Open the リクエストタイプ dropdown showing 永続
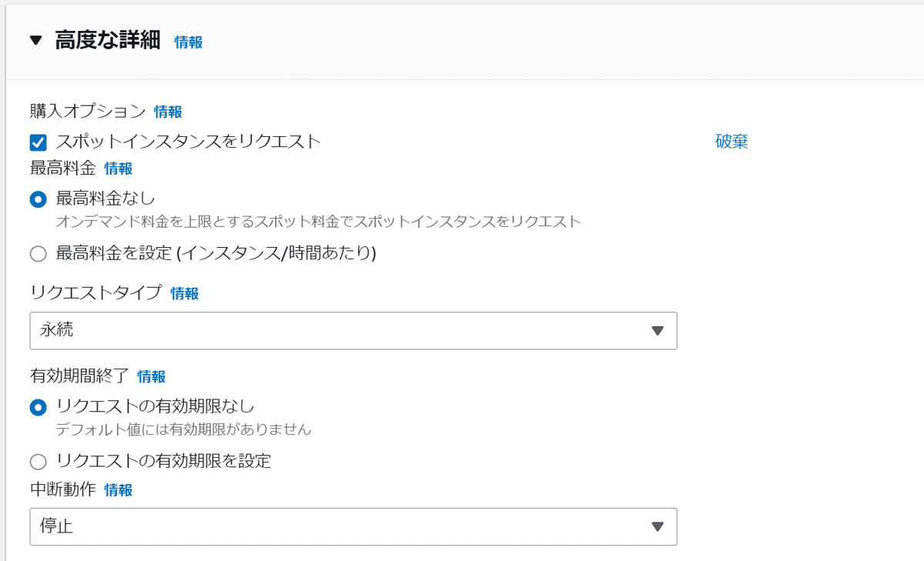Screen dimensions: 924x561 click(x=353, y=331)
